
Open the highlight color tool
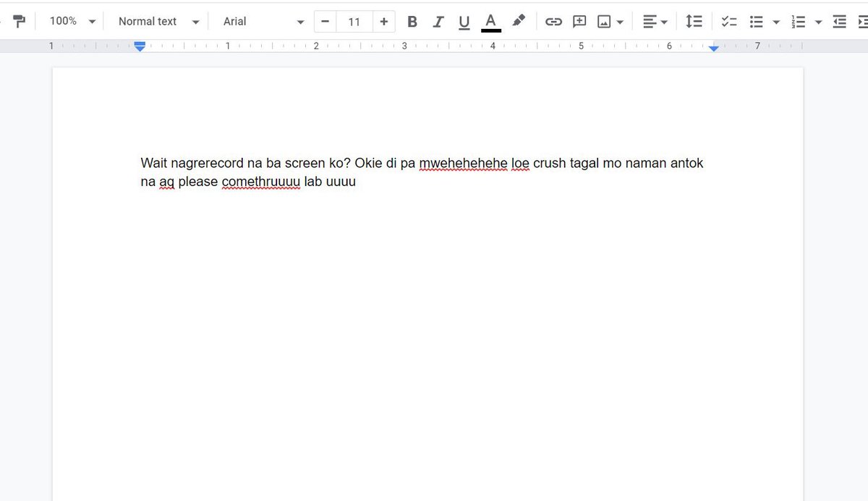(518, 21)
